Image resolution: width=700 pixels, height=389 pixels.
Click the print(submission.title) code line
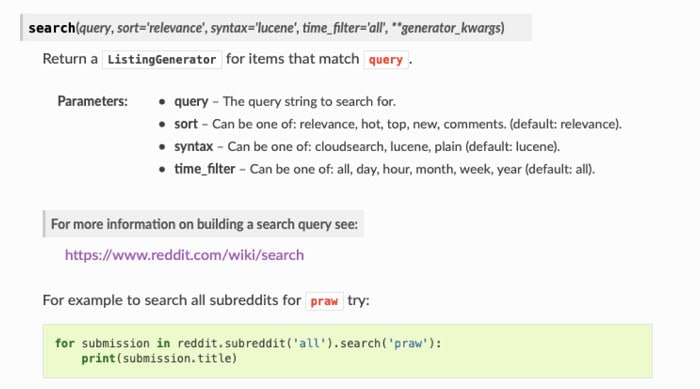tap(159, 359)
